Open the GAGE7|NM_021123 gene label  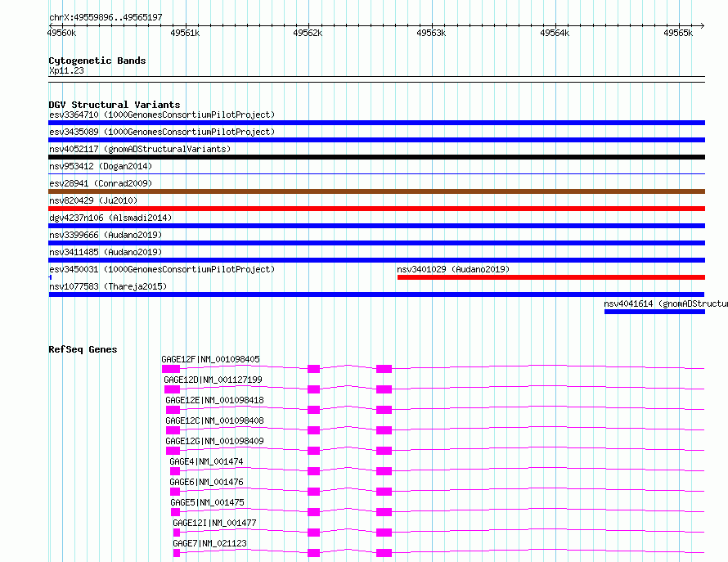(x=210, y=543)
